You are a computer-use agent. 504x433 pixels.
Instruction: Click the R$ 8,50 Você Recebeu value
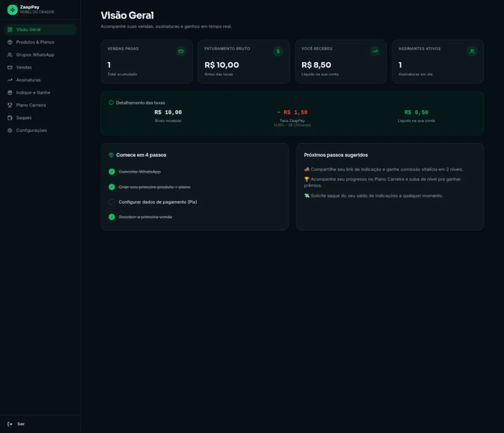point(316,65)
